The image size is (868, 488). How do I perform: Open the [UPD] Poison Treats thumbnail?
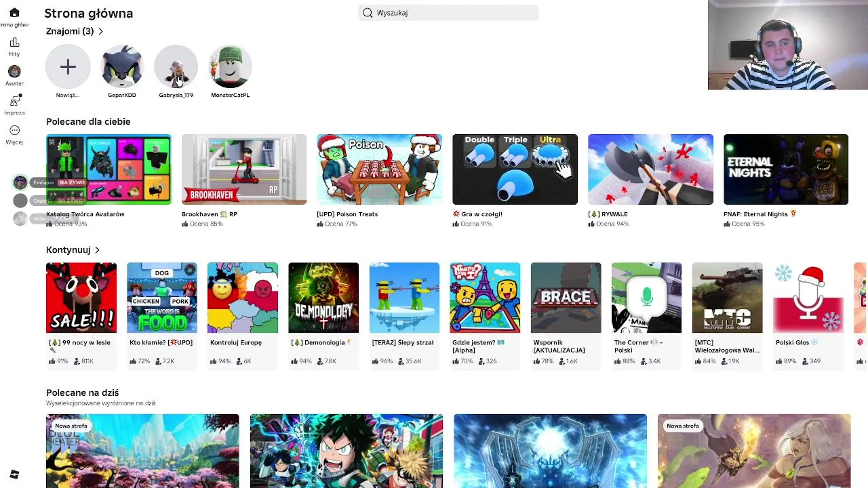click(380, 169)
